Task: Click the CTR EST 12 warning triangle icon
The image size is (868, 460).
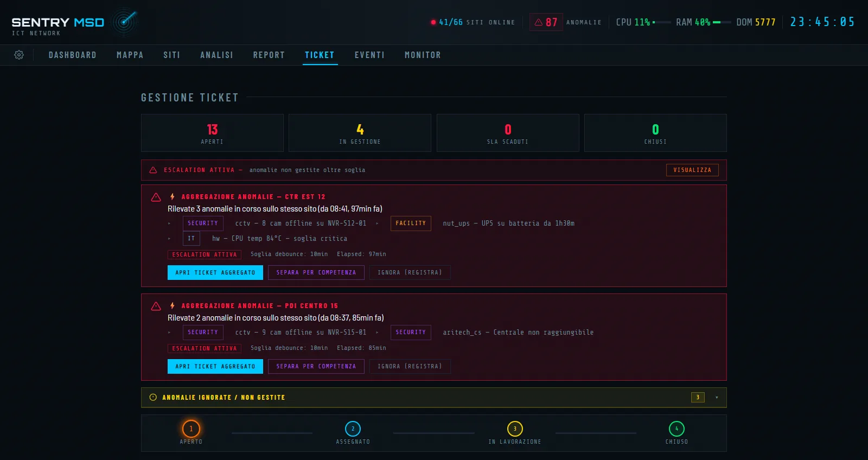Action: 156,197
